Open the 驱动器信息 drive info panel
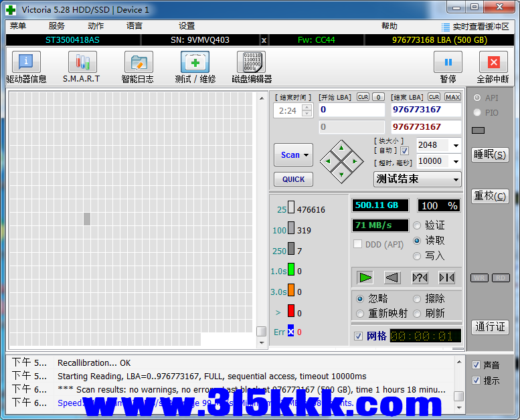 point(26,63)
